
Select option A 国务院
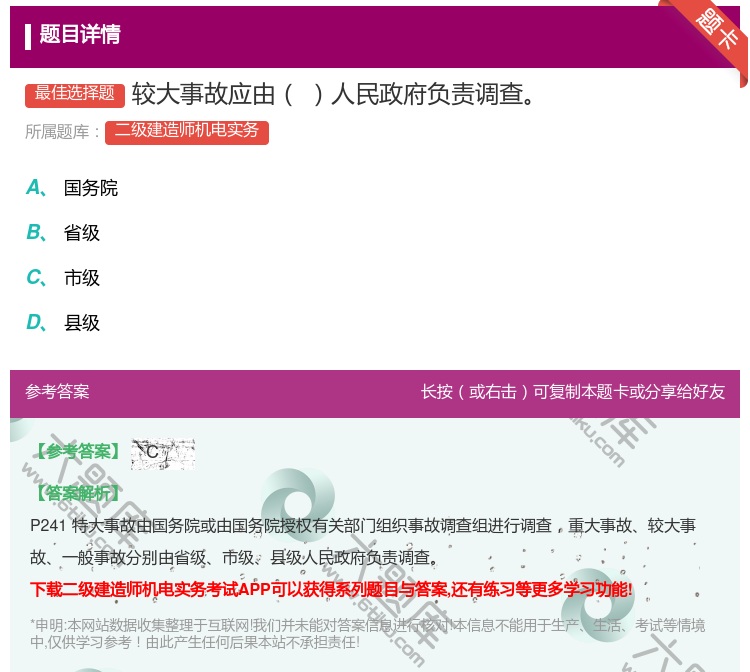72,188
